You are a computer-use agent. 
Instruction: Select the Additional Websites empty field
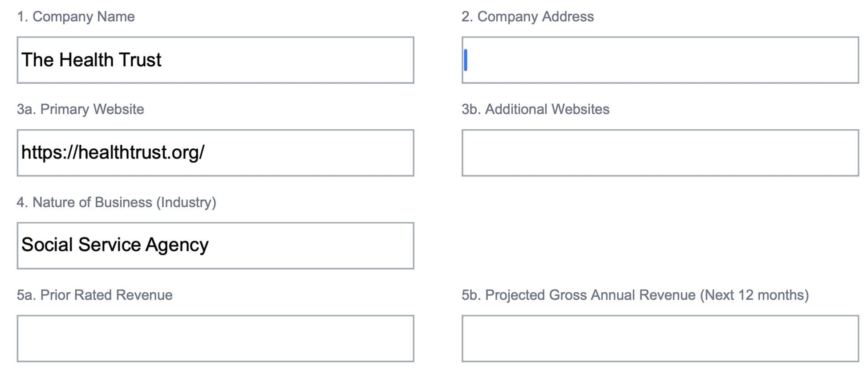pos(660,153)
